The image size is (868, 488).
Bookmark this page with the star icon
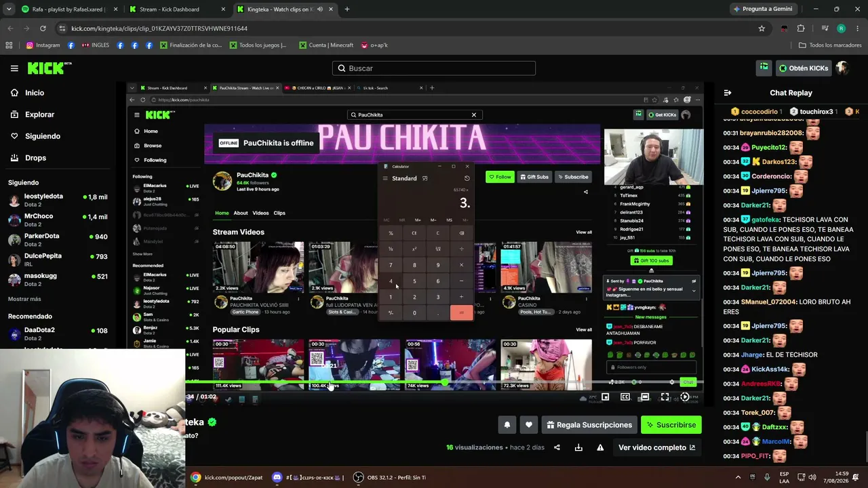762,28
